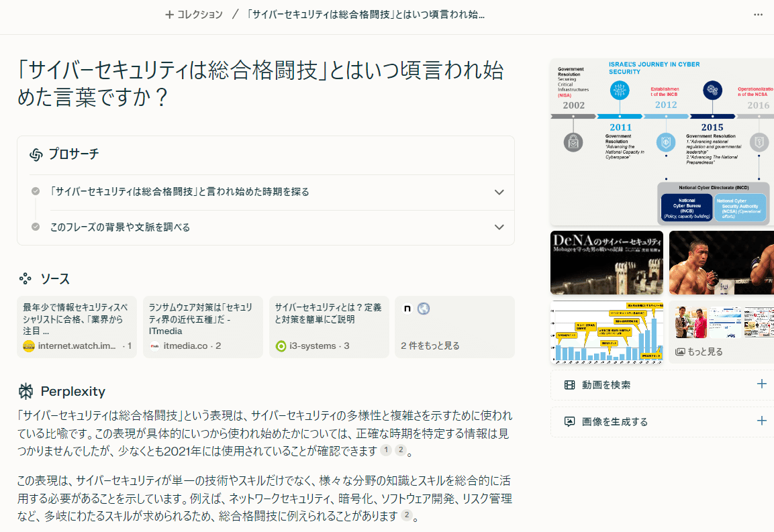Screen dimensions: 774x532
Task: Open the ランサムウェア対策 ITmedia source card
Action: tap(203, 327)
